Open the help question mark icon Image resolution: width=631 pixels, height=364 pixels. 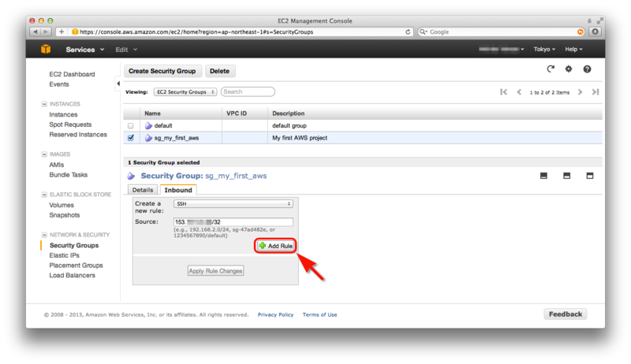(x=587, y=69)
